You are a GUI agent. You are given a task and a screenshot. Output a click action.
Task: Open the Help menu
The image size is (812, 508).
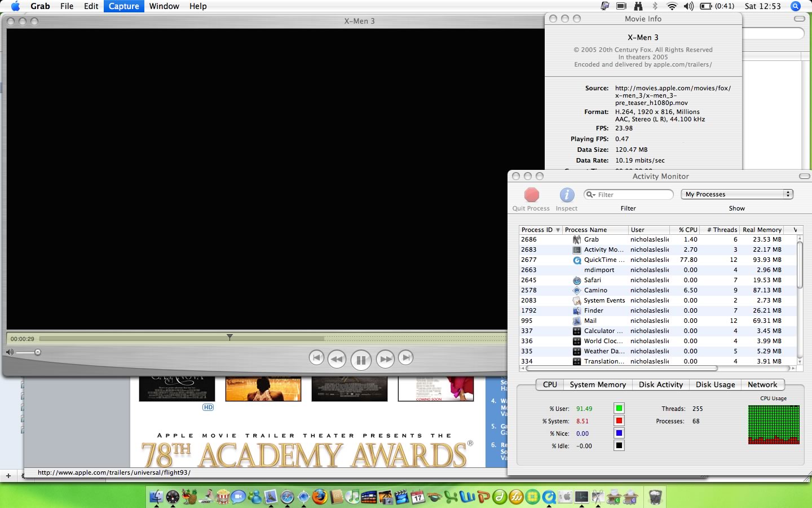198,6
